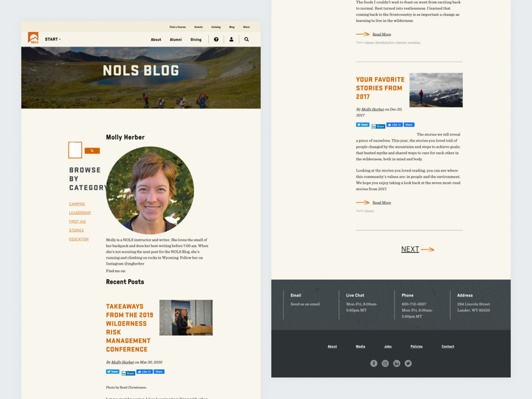532x399 pixels.
Task: Click the Facebook Like button
Action: pyautogui.click(x=396, y=124)
